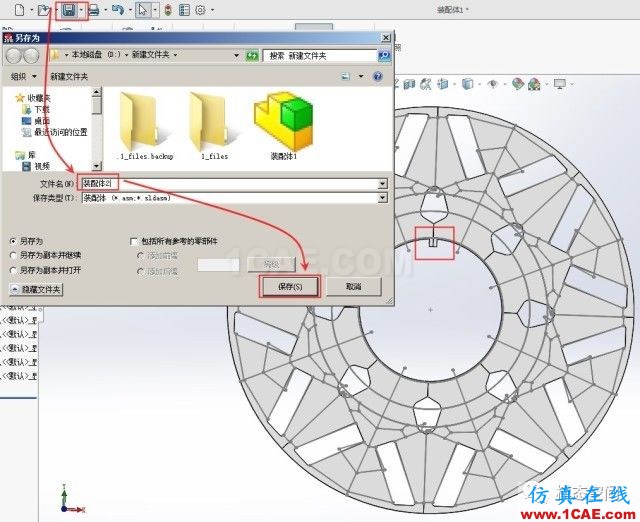Click the View Orientation cube icon
Viewport: 640px width, 522px height.
click(x=443, y=84)
